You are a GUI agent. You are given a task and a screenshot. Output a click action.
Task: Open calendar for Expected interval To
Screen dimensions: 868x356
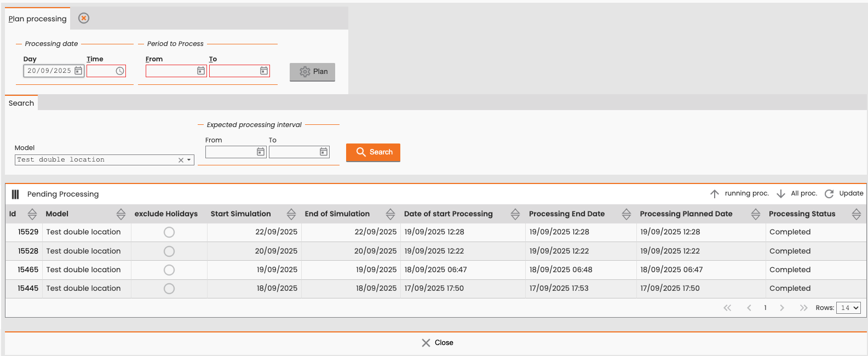[x=324, y=152]
